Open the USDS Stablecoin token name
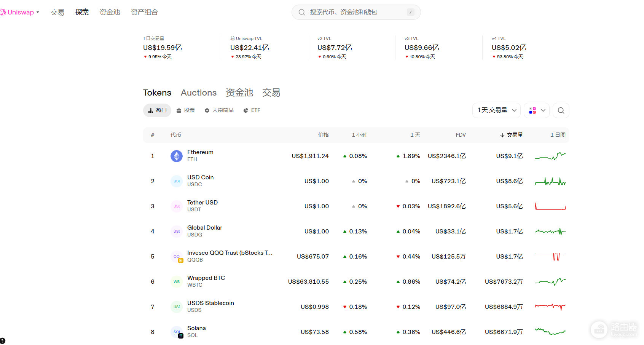This screenshot has height=345, width=644. [210, 303]
